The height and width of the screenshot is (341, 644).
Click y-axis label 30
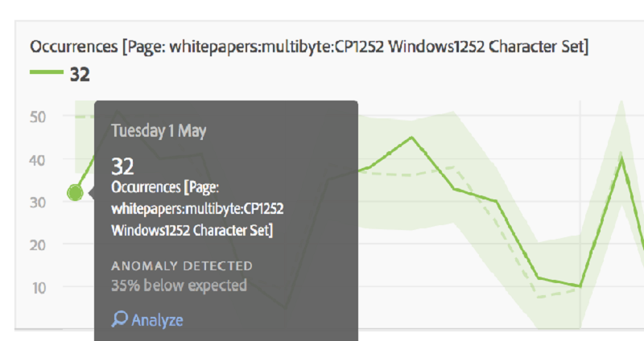38,202
